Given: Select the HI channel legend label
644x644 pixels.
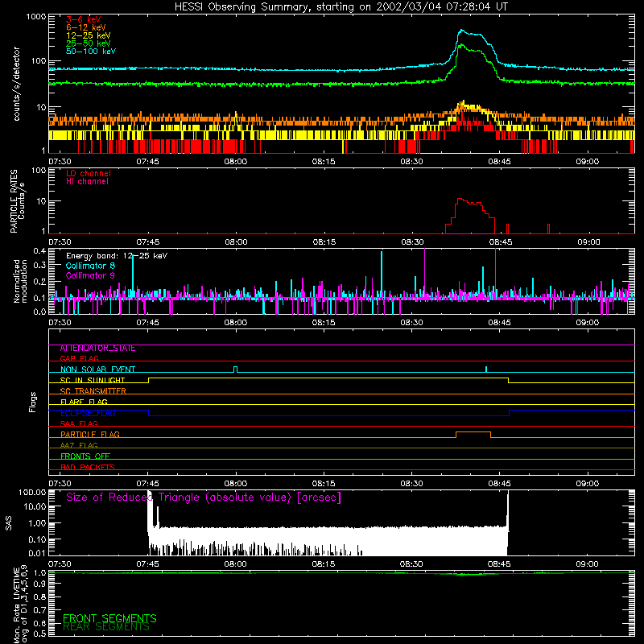Looking at the screenshot, I should coord(88,182).
